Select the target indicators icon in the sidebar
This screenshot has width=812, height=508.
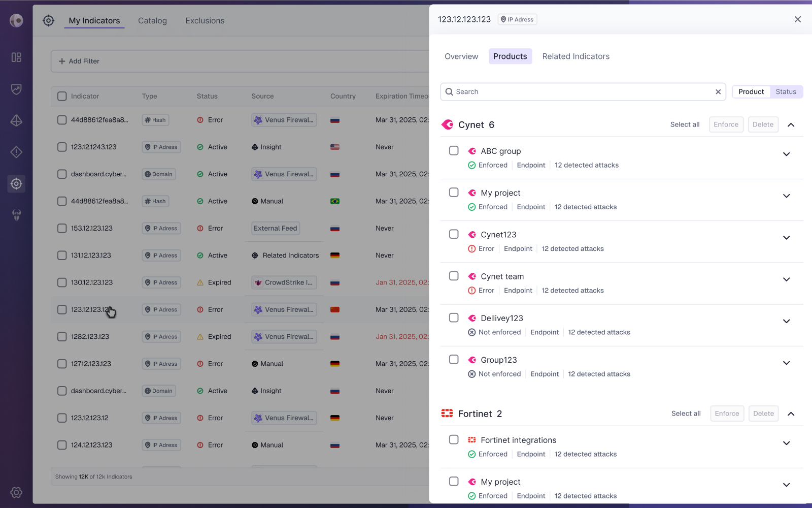point(16,183)
